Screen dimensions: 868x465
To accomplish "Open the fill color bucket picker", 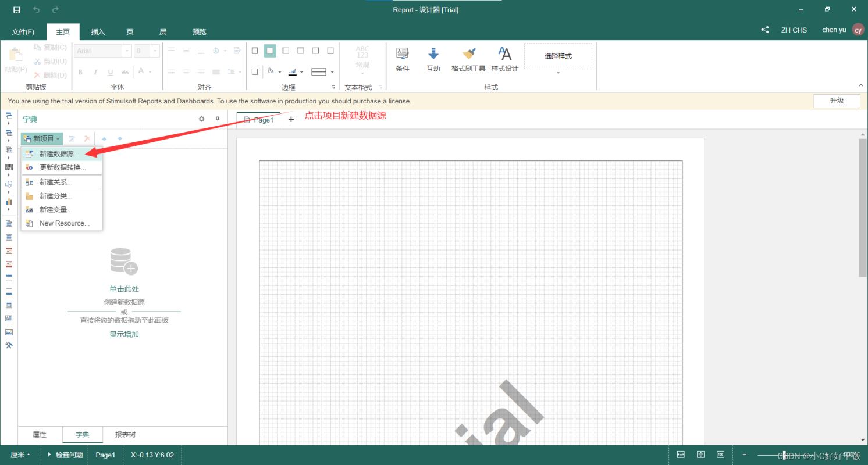I will click(x=271, y=72).
